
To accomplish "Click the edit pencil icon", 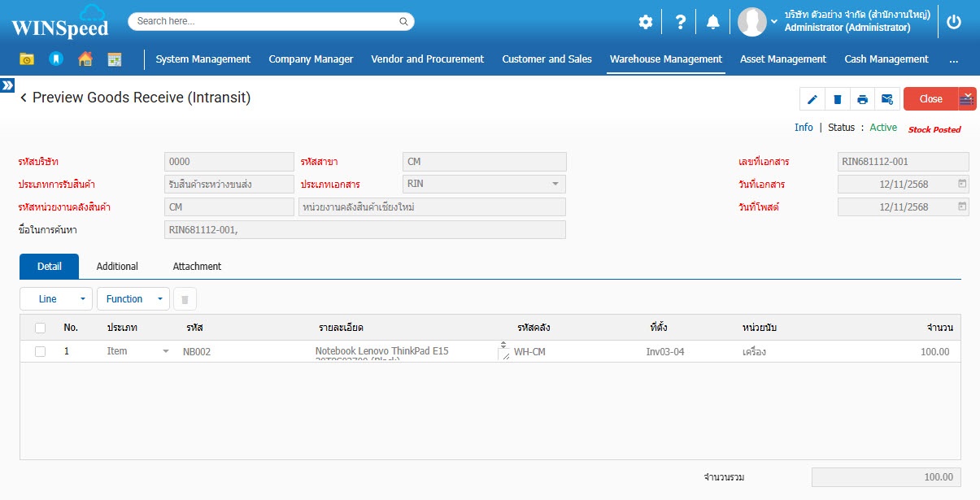I will pos(812,99).
